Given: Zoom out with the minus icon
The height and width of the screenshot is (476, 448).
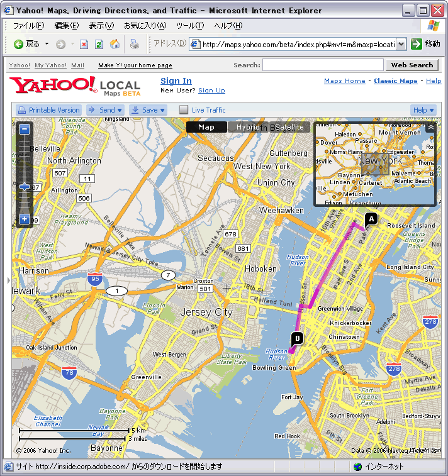Looking at the screenshot, I should point(25,129).
